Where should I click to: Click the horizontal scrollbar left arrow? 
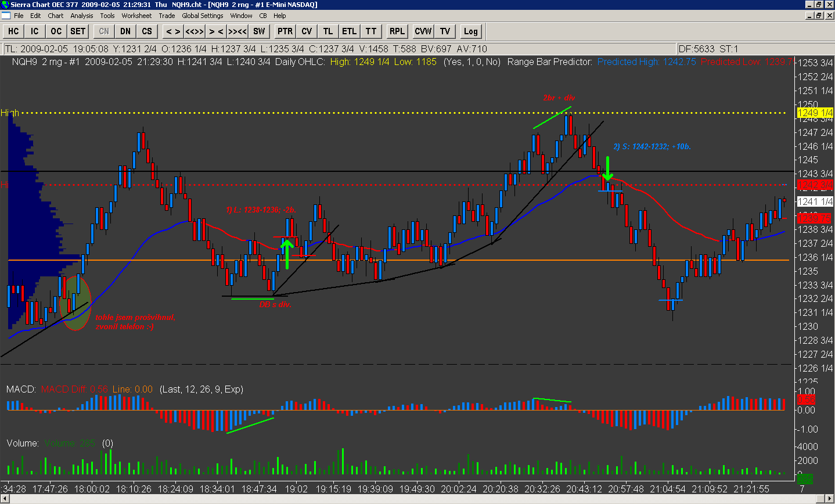5,499
